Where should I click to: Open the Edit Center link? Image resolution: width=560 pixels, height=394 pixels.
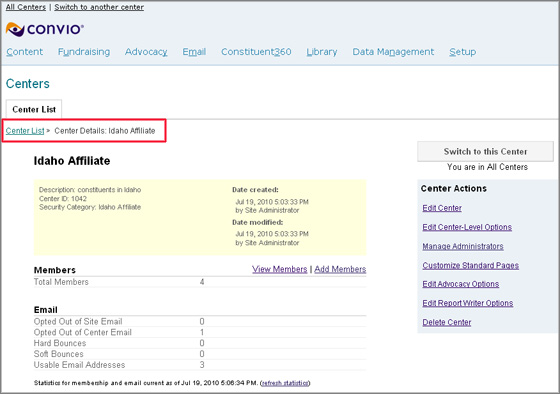click(442, 208)
